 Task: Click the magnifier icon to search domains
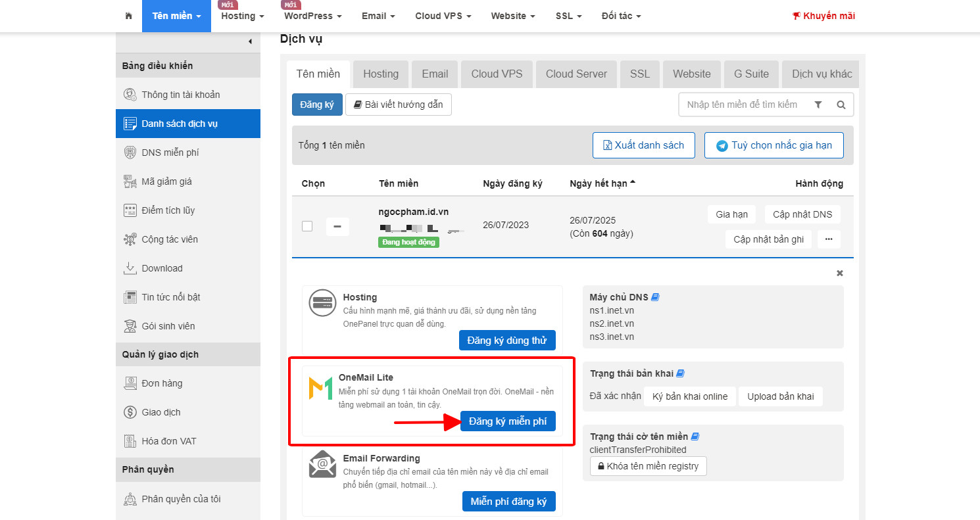click(841, 105)
